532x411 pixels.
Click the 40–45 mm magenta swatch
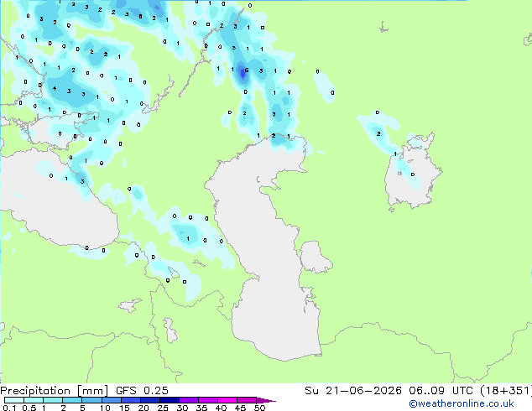227,400
